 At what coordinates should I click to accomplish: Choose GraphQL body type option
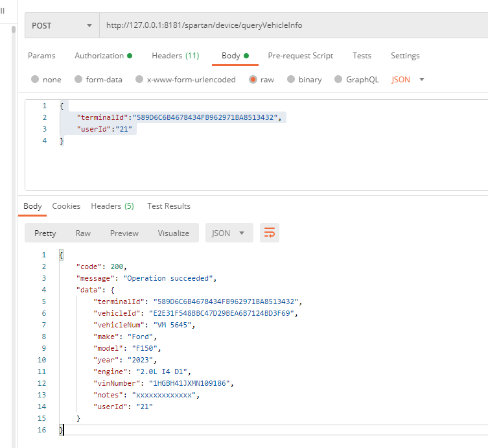(x=338, y=80)
